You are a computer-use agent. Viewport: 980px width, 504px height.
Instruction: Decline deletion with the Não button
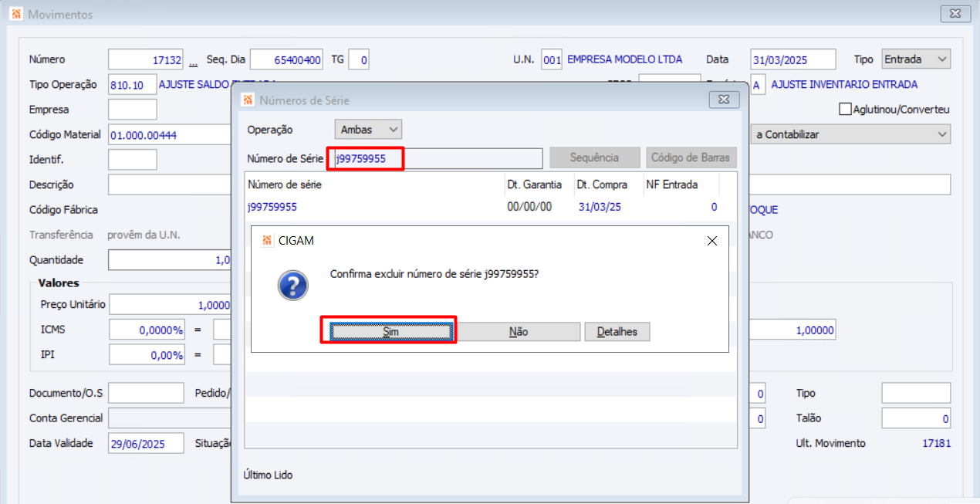click(x=519, y=332)
